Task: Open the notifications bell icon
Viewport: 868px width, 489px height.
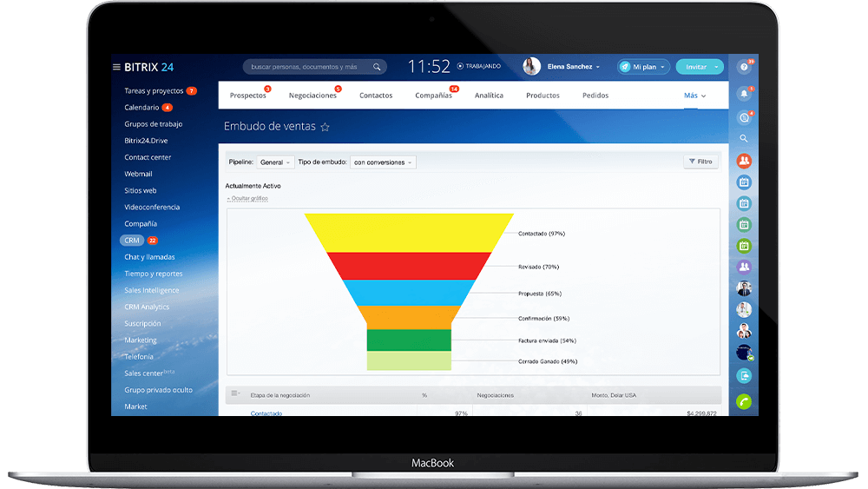Action: (x=743, y=93)
